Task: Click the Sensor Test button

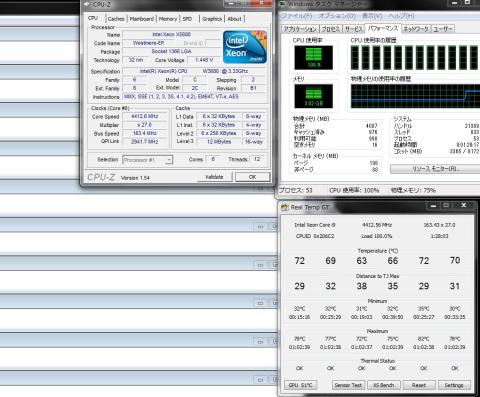Action: [348, 385]
